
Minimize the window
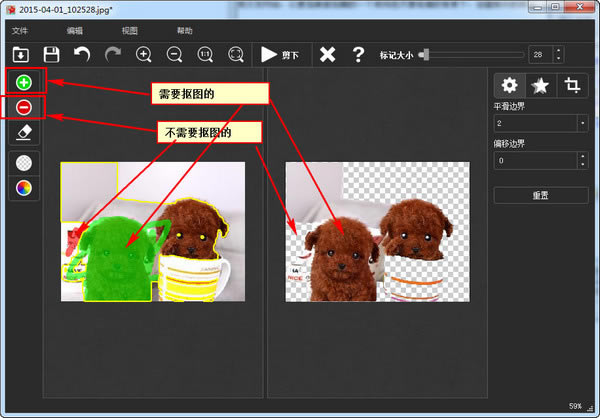538,7
